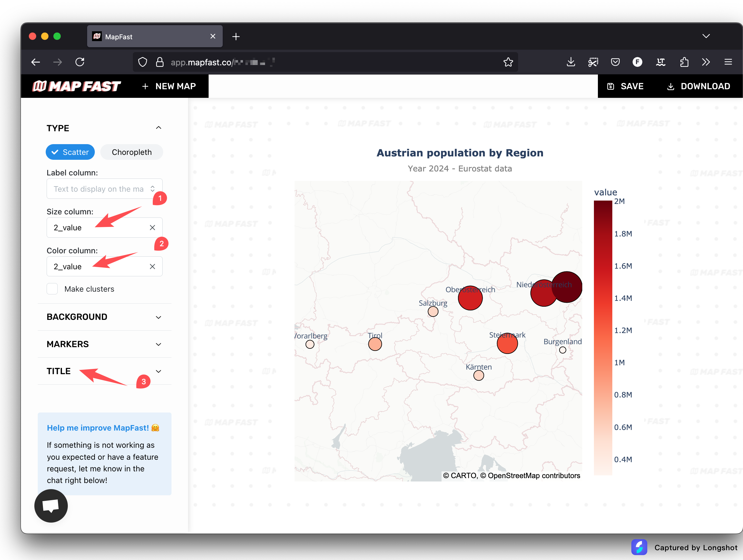Select the Scatter map type
Viewport: 743px width, 560px height.
(x=70, y=152)
